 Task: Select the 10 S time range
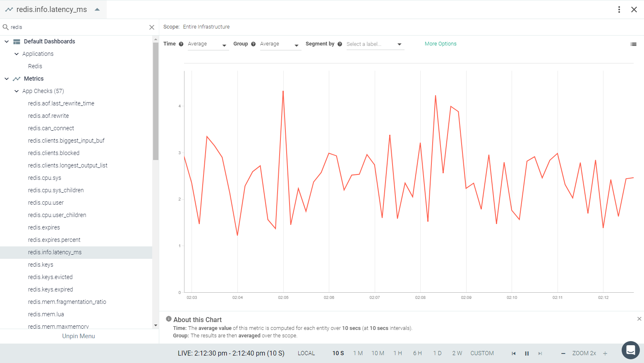click(x=338, y=353)
